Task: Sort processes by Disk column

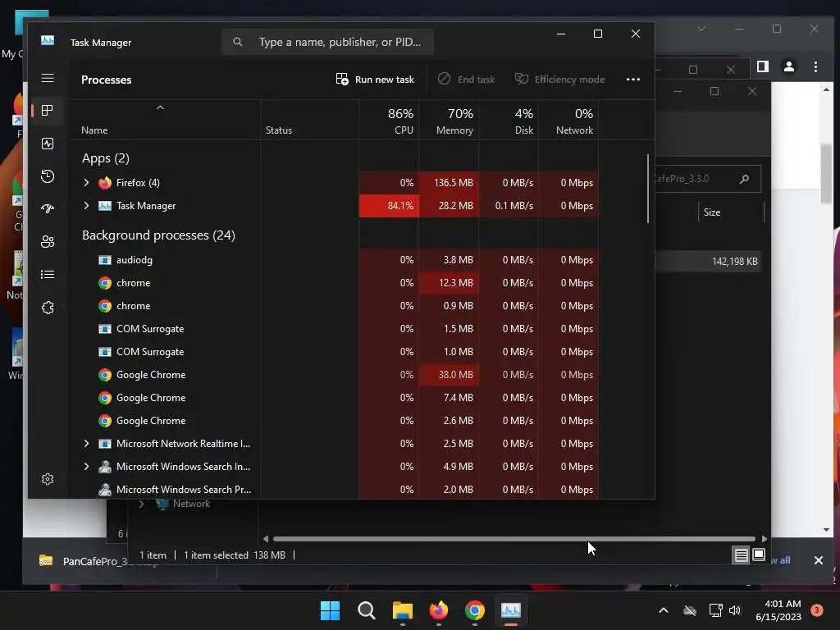Action: coord(509,121)
